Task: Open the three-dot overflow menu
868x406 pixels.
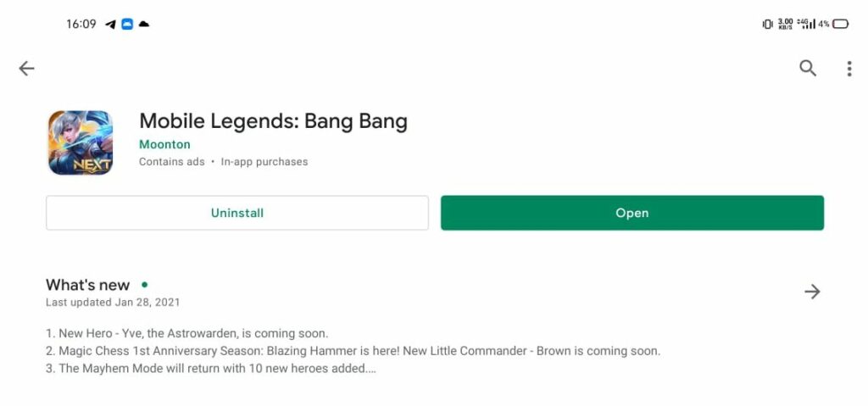Action: (x=849, y=69)
